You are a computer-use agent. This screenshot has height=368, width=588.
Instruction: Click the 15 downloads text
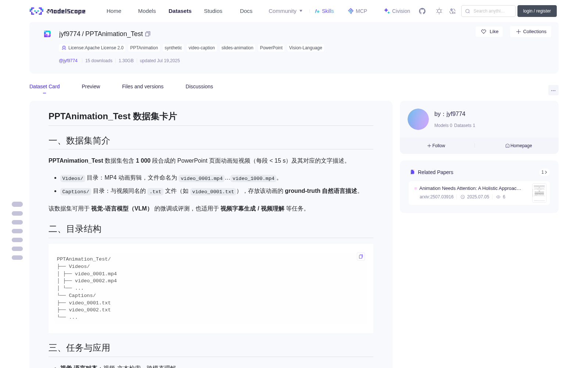point(99,61)
